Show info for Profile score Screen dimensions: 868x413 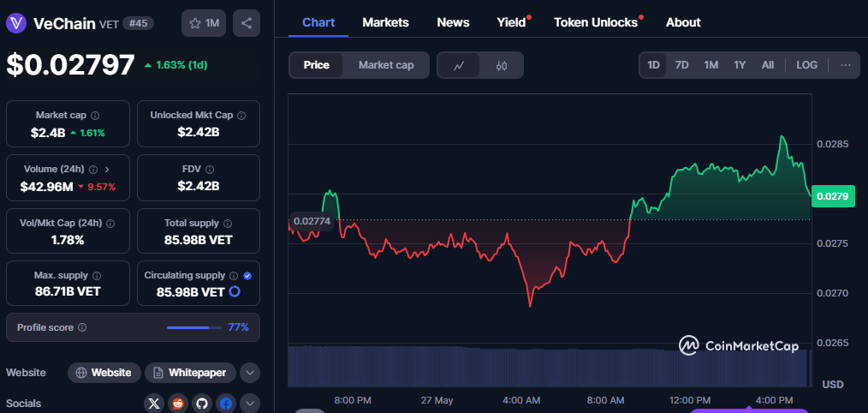pos(82,327)
